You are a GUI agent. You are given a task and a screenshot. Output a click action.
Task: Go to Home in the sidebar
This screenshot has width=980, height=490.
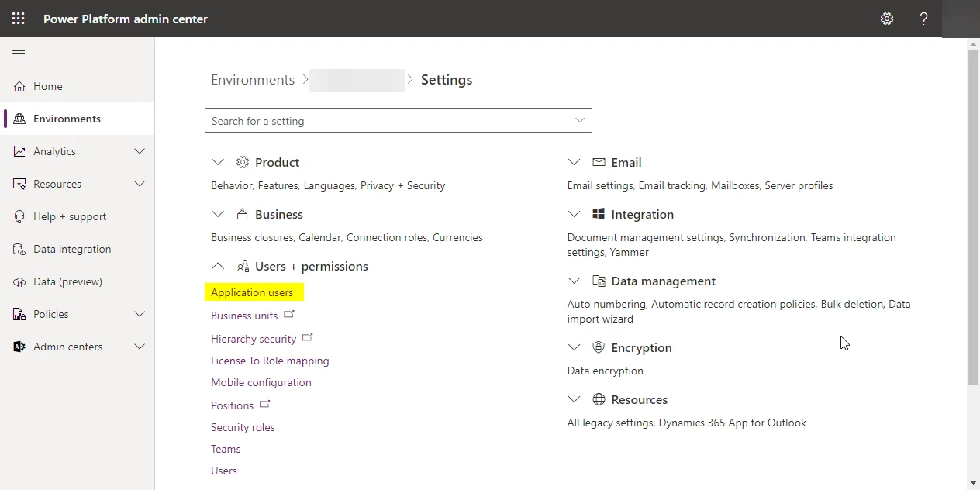78,86
